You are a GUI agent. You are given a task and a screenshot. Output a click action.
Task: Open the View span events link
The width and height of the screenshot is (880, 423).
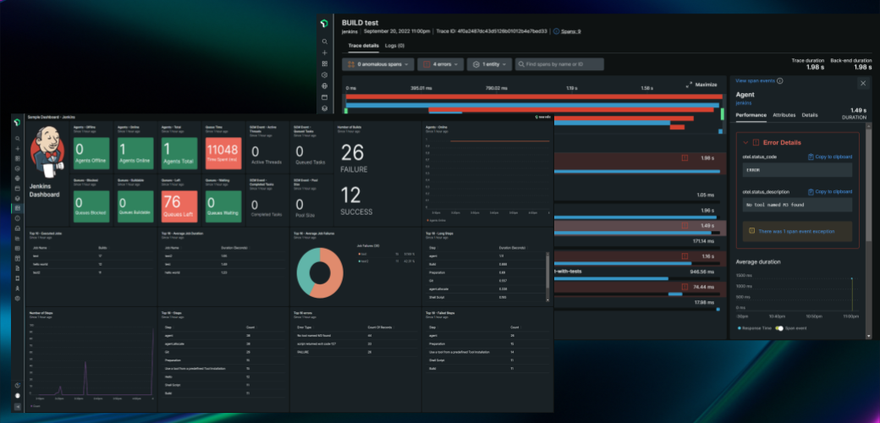(754, 80)
